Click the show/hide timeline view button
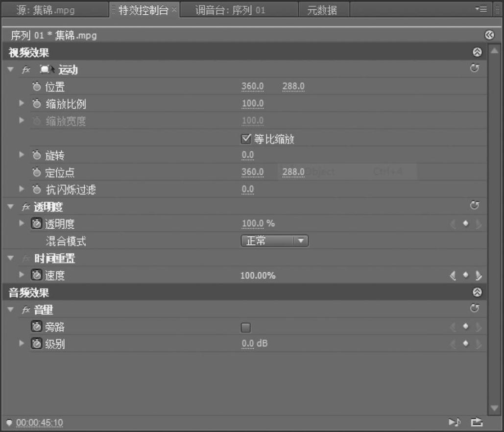The height and width of the screenshot is (432, 504). pos(489,35)
